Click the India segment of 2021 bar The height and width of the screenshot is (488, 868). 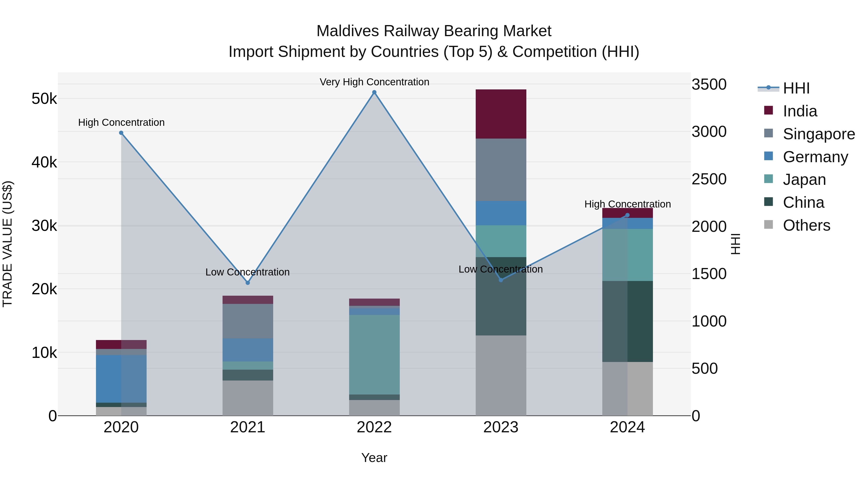[248, 300]
